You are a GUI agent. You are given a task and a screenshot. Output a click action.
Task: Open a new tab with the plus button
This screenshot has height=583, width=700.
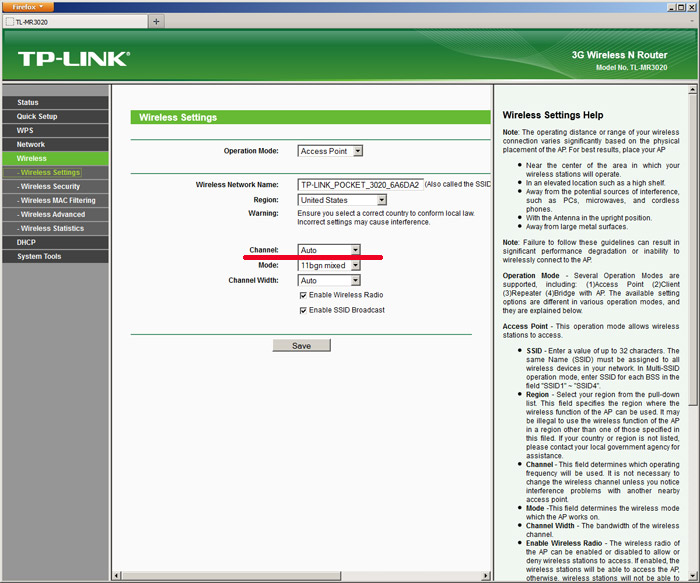156,21
